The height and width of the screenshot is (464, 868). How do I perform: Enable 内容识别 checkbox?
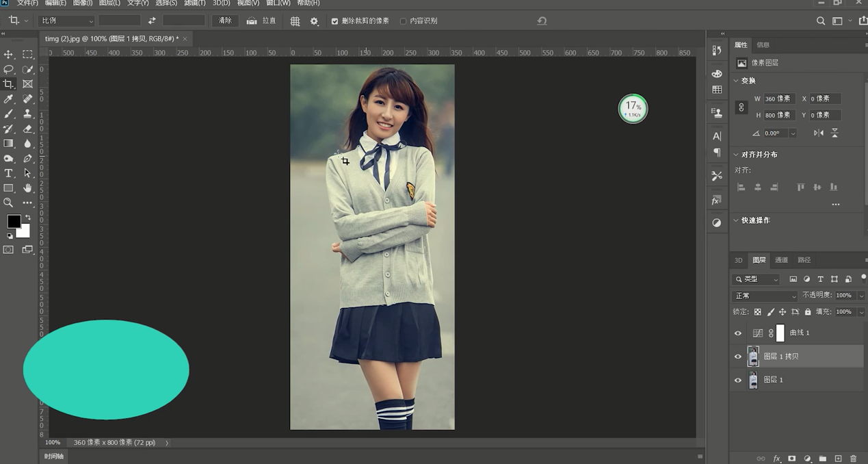pos(403,21)
